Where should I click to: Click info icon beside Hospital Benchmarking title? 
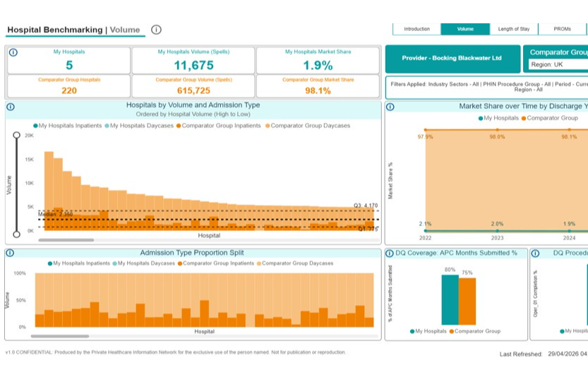click(156, 30)
